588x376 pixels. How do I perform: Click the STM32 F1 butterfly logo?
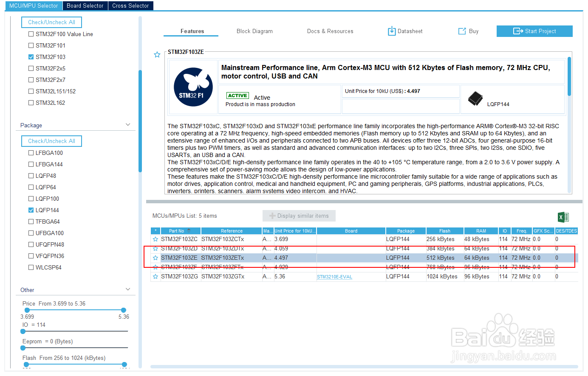[193, 87]
